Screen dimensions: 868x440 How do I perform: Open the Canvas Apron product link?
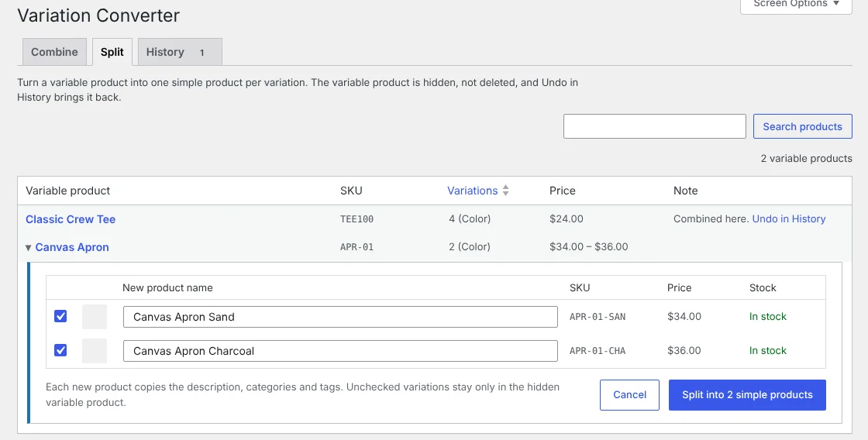click(72, 247)
